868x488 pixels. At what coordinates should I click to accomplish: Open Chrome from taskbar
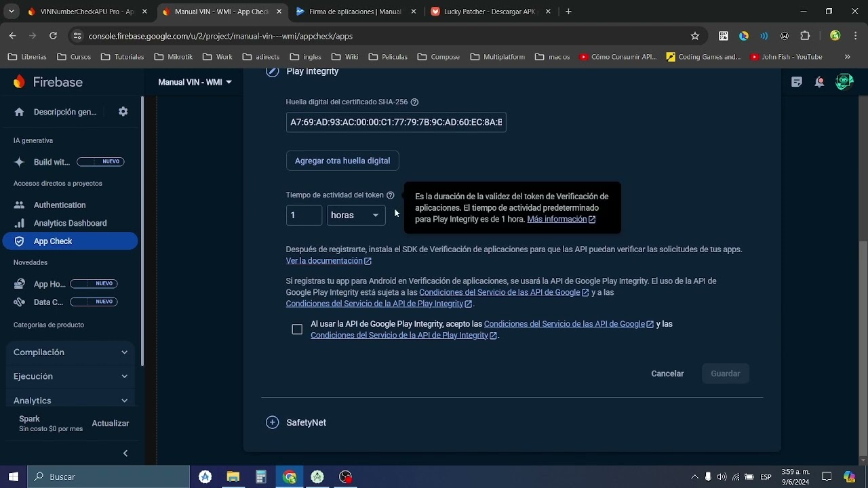(290, 477)
